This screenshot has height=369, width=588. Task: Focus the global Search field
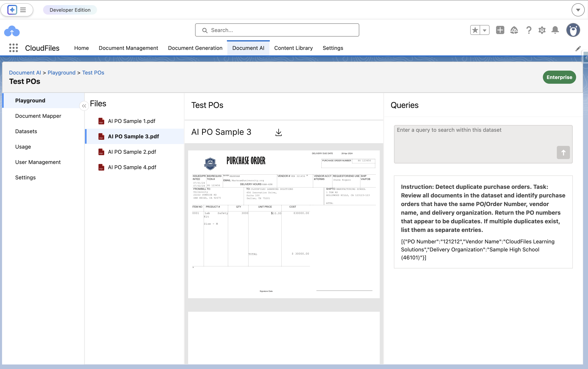coord(277,30)
